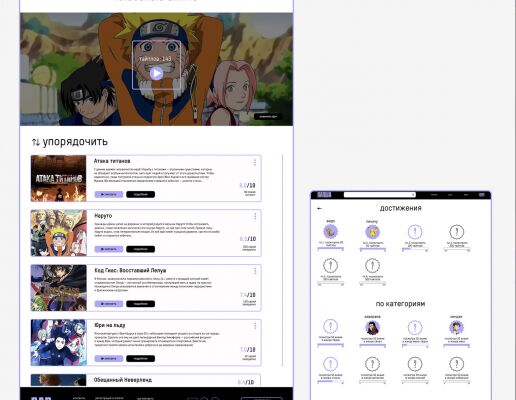Click the purple watch button on Наруто
The image size is (516, 400).
pyautogui.click(x=109, y=249)
